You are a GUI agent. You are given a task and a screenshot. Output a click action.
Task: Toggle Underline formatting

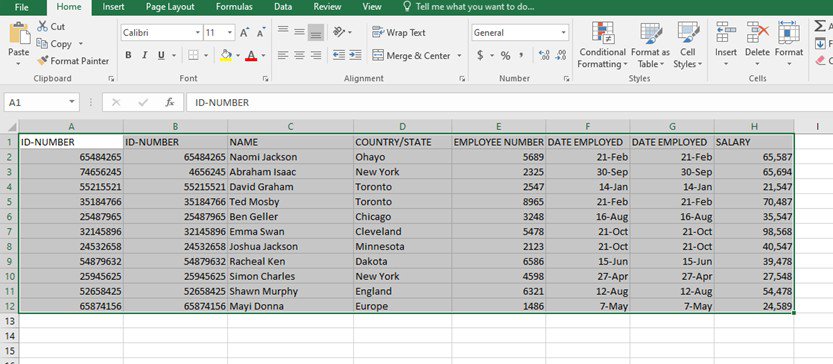pyautogui.click(x=161, y=55)
